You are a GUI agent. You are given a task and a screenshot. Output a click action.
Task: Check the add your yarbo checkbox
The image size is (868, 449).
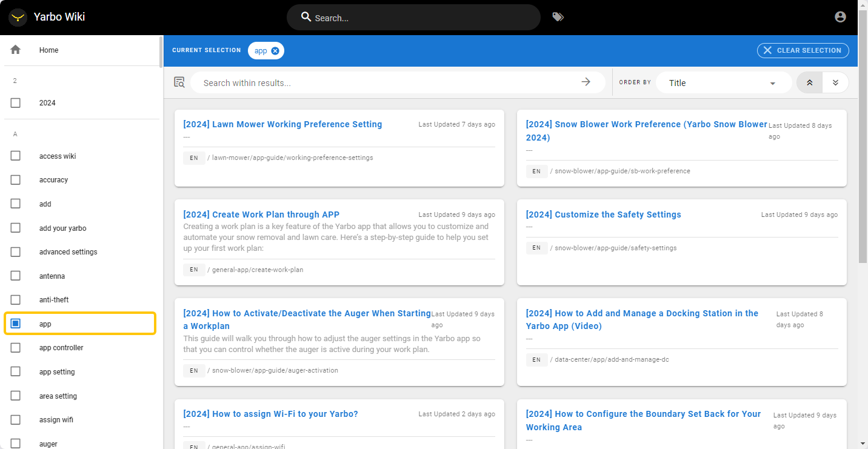click(16, 228)
